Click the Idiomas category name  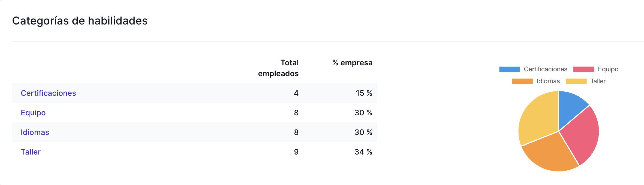pyautogui.click(x=35, y=132)
